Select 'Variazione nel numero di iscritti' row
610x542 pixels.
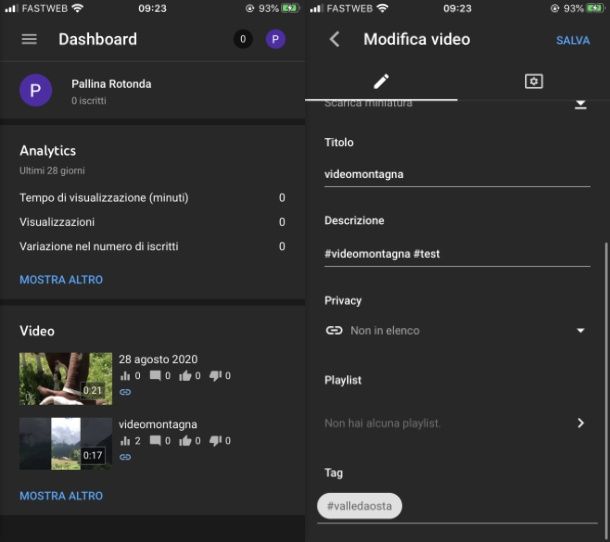click(152, 246)
